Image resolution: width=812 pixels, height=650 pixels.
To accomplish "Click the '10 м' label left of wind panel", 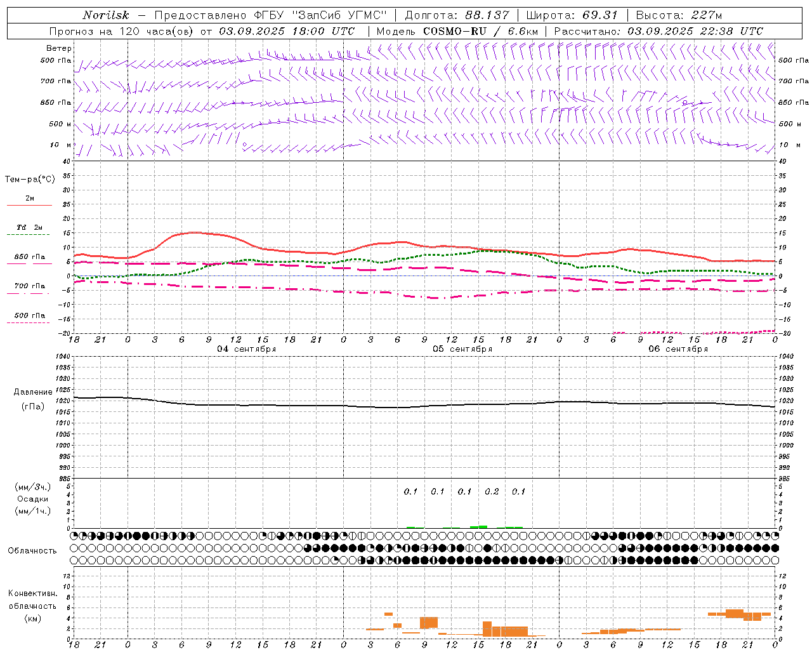I will (61, 145).
